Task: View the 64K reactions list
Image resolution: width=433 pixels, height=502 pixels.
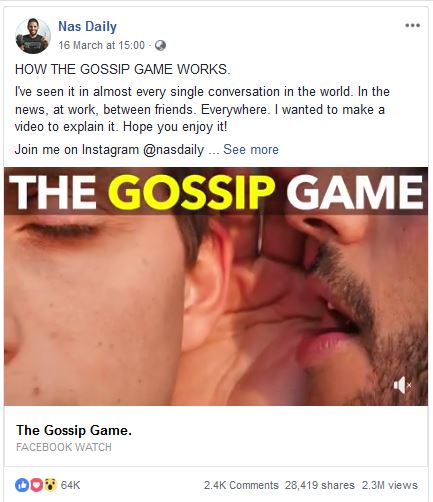Action: 70,485
